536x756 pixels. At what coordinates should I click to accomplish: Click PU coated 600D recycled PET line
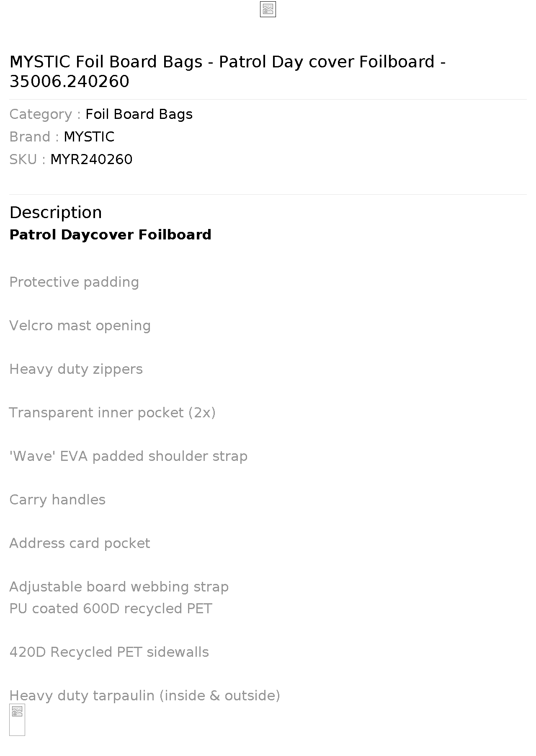[111, 609]
